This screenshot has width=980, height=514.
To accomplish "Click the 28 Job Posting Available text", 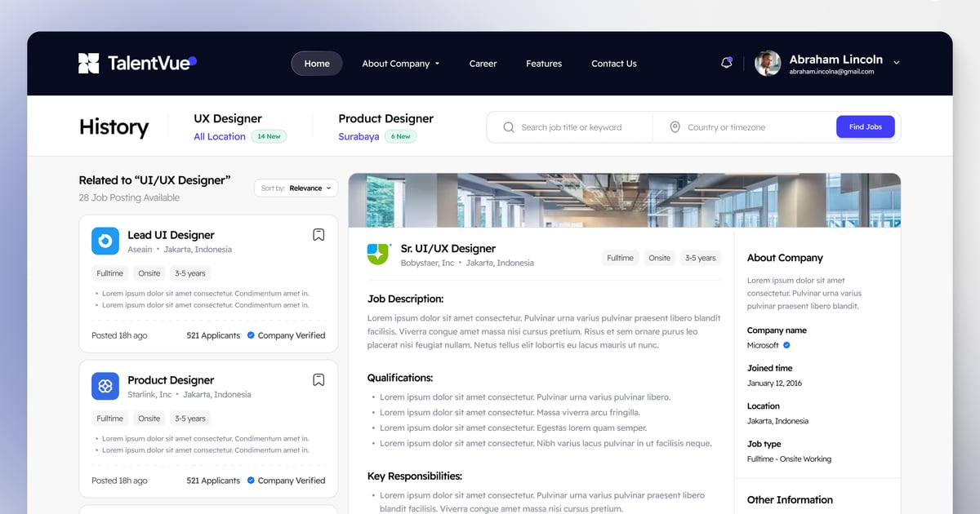I will (129, 198).
